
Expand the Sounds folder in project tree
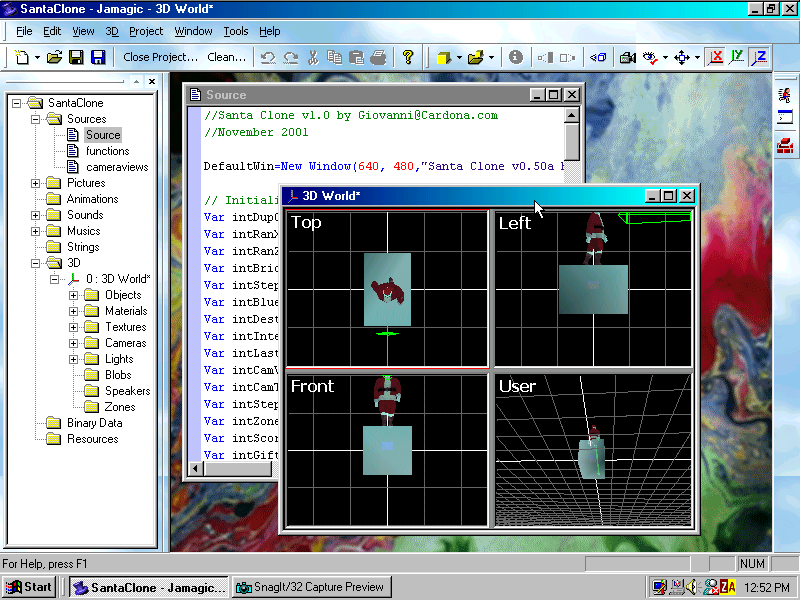(x=35, y=215)
